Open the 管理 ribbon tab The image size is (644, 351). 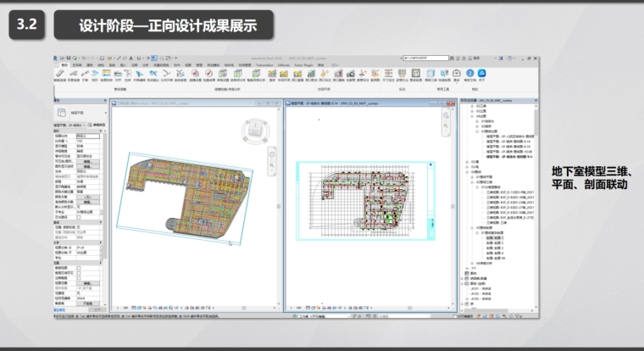[x=200, y=64]
